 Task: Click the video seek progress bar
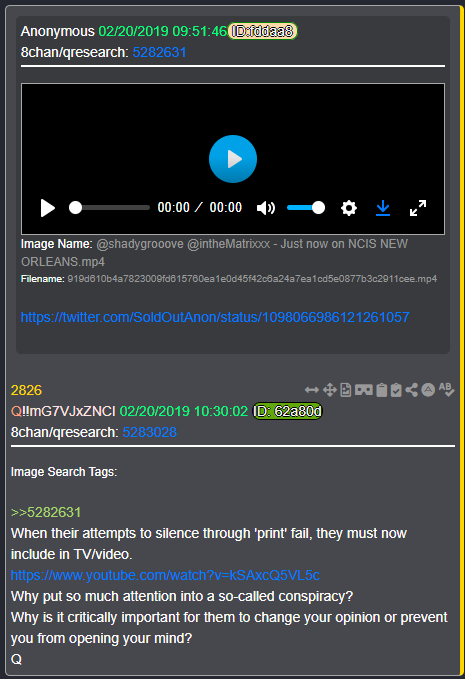[x=110, y=208]
